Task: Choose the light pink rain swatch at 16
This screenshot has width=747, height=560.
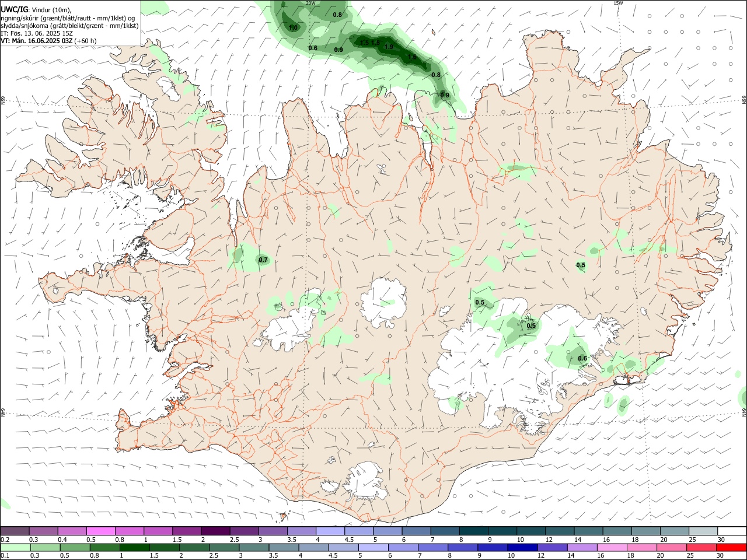Action: click(x=612, y=547)
